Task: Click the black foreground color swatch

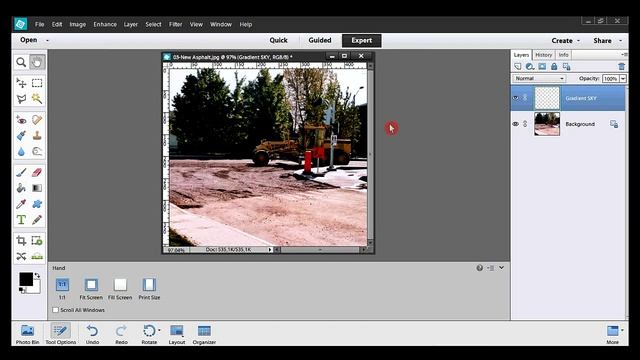Action: pos(26,280)
